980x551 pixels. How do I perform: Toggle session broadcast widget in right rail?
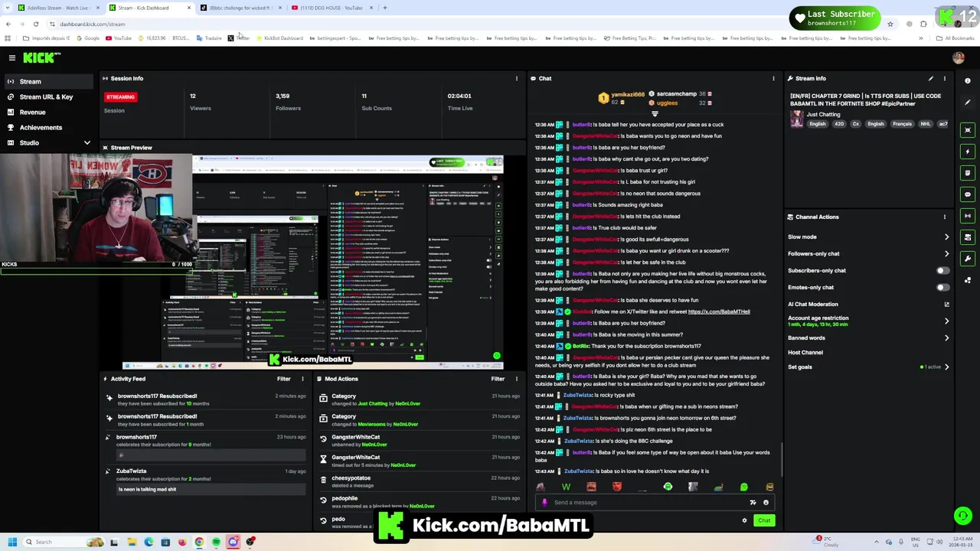point(968,216)
